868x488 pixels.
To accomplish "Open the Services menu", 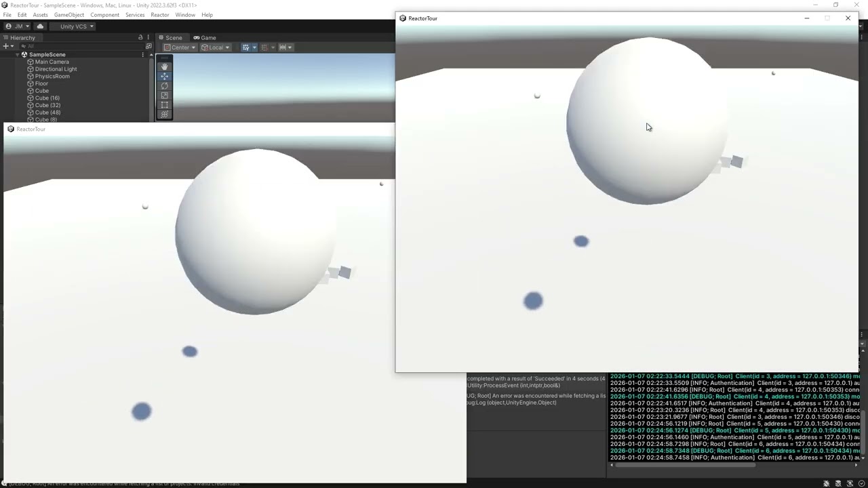I will 135,15.
